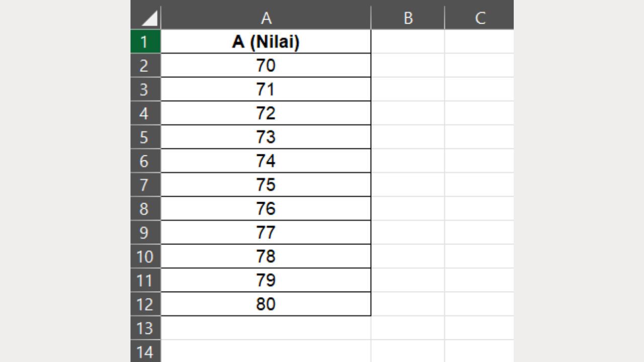Screen dimensions: 644x362
Task: Select column B header
Action: (407, 18)
